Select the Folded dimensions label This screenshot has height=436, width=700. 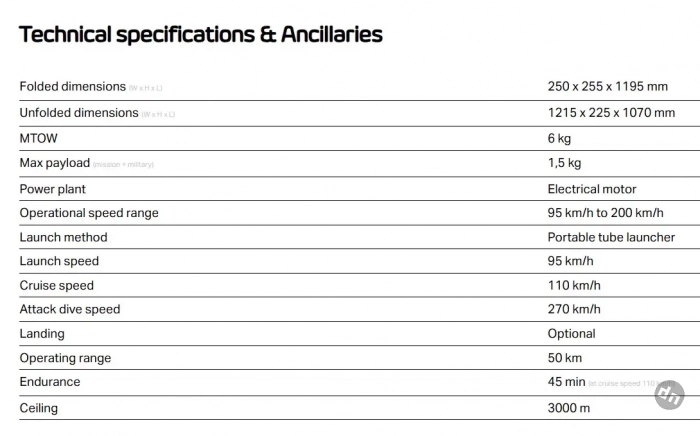click(x=73, y=87)
